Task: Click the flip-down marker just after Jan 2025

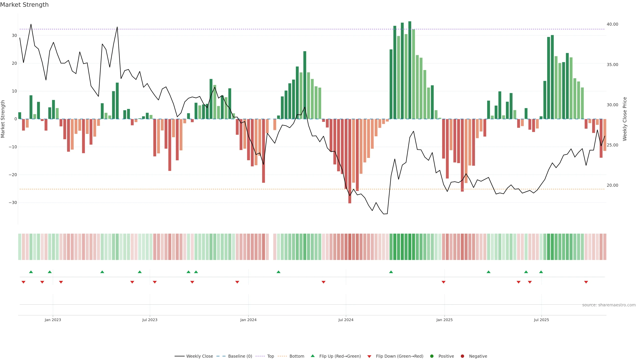Action: [x=443, y=282]
